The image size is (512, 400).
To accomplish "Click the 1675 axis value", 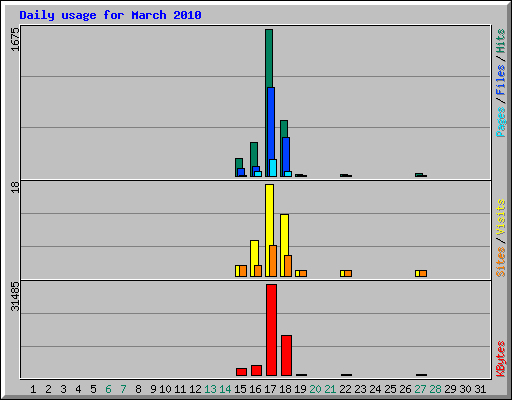I will tap(15, 39).
